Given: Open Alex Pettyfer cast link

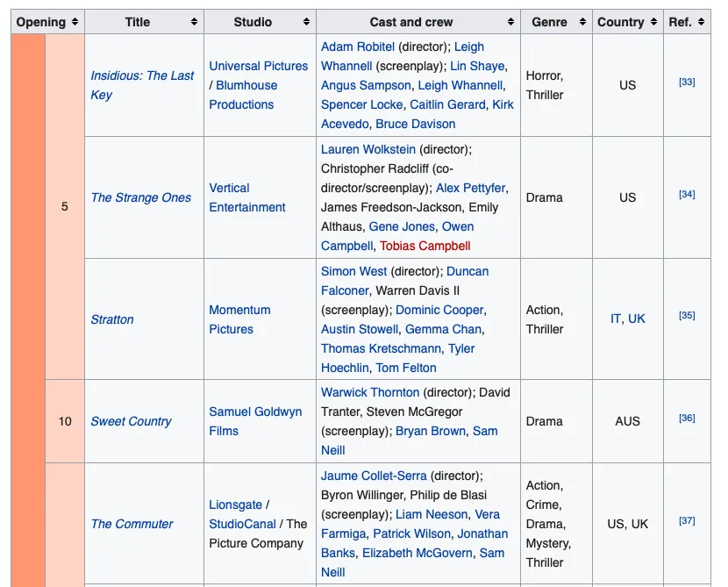Looking at the screenshot, I should coord(470,188).
